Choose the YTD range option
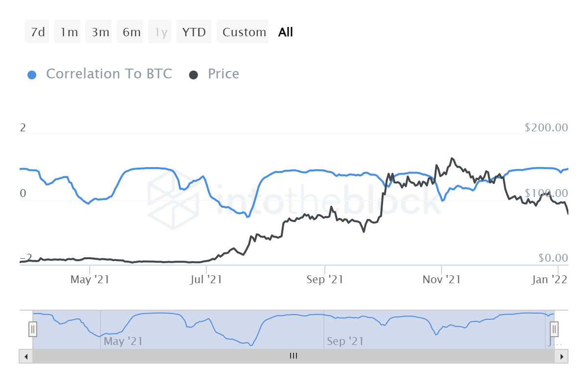 point(194,32)
